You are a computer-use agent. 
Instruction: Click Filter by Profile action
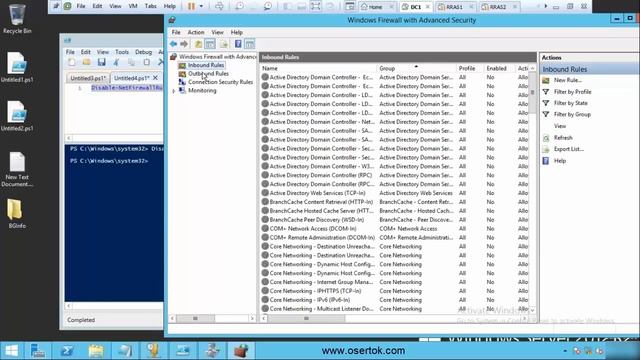click(572, 92)
